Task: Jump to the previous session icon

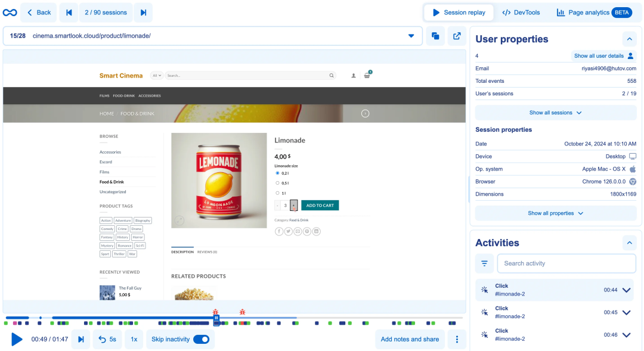Action: pyautogui.click(x=69, y=13)
